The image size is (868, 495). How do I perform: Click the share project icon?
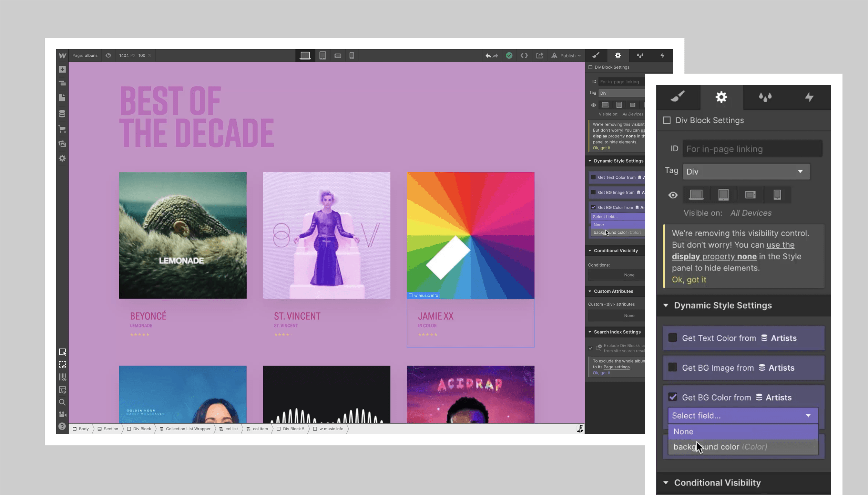pyautogui.click(x=540, y=55)
